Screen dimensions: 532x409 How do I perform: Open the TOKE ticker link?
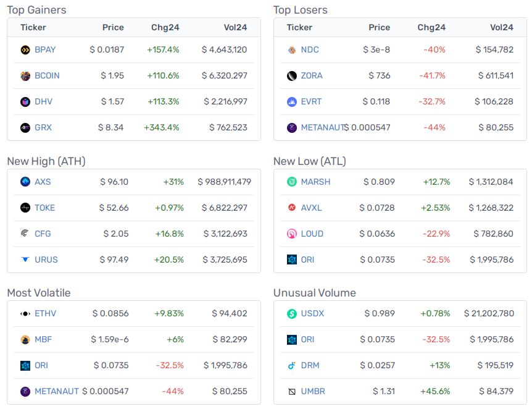coord(45,208)
